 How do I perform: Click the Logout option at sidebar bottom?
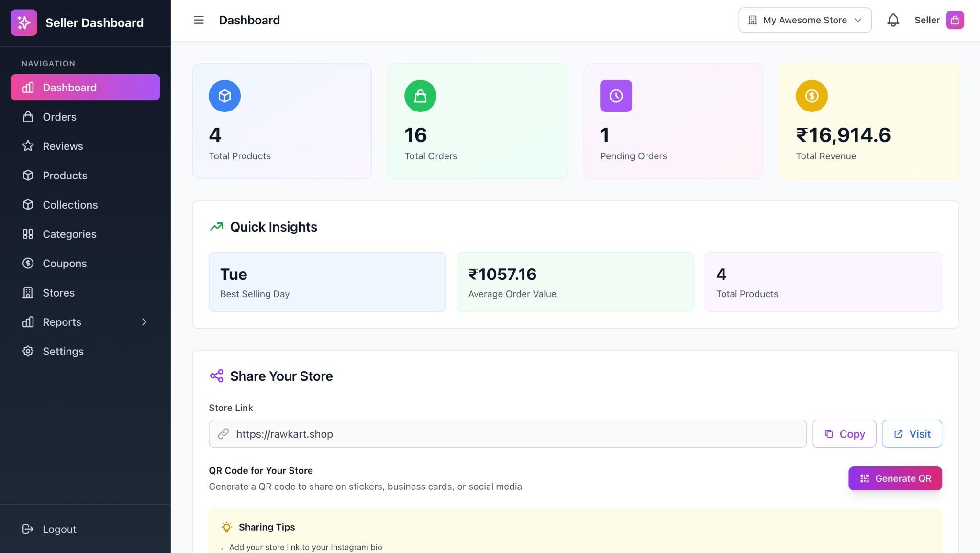click(59, 529)
